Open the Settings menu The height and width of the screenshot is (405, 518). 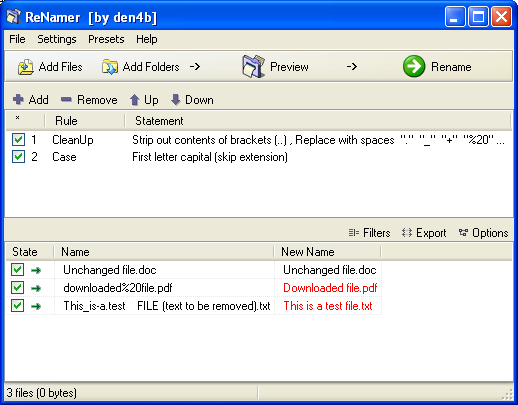(57, 39)
